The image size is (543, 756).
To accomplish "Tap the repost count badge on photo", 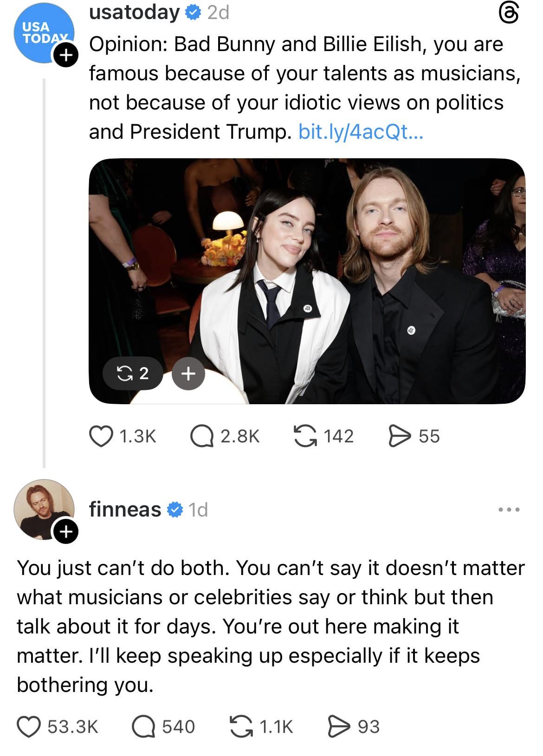I will click(x=133, y=373).
